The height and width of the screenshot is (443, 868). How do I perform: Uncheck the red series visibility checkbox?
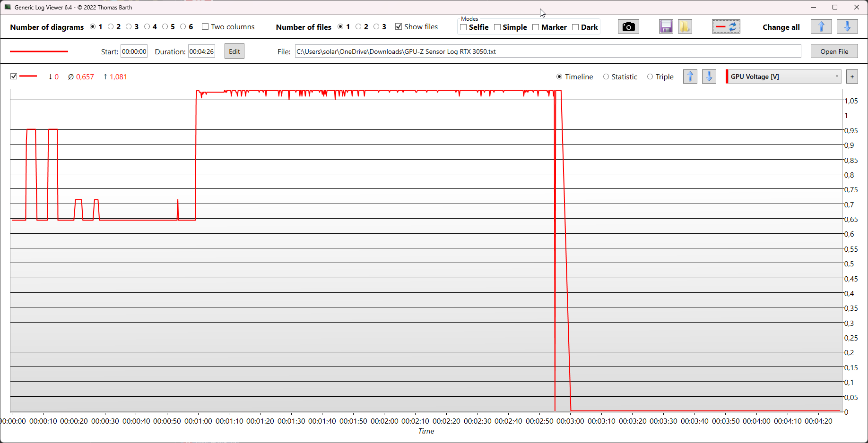14,77
